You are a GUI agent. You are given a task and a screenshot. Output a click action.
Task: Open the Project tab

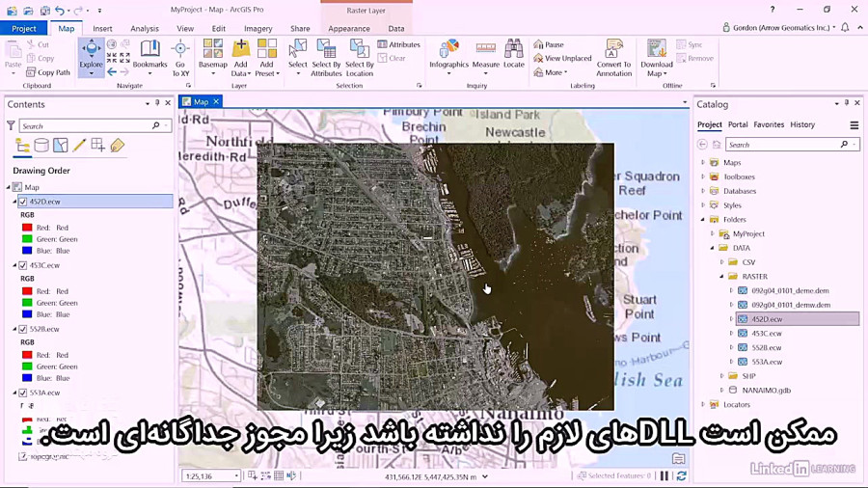tap(24, 28)
